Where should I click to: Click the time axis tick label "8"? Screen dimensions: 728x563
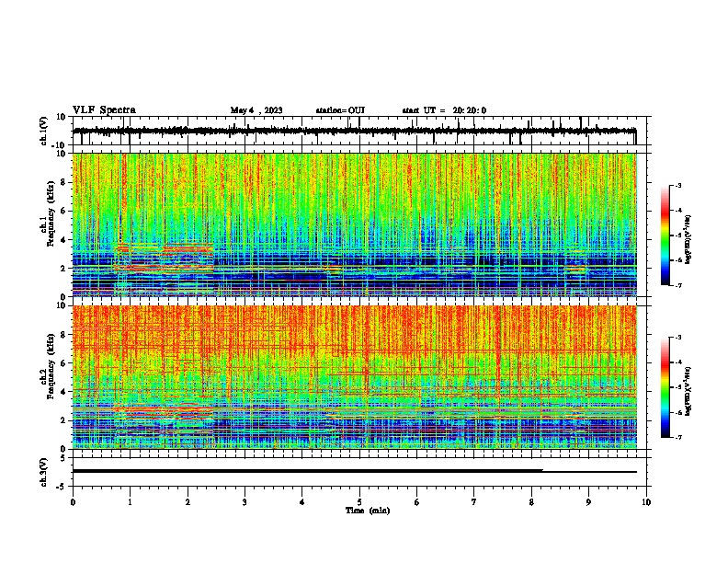coord(531,502)
